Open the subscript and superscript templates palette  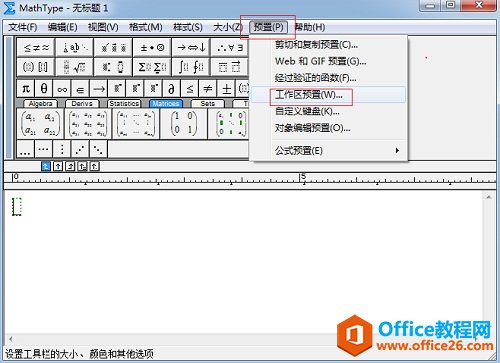[113, 67]
